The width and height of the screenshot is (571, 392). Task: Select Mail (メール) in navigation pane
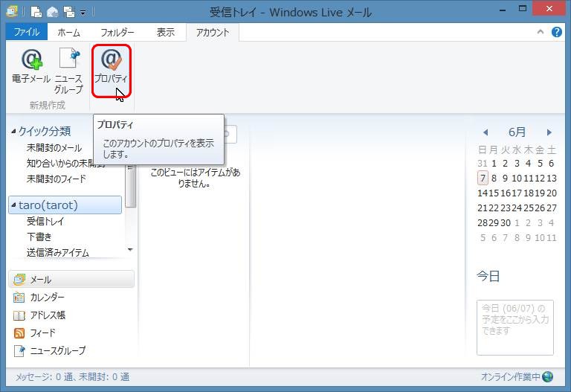point(40,280)
